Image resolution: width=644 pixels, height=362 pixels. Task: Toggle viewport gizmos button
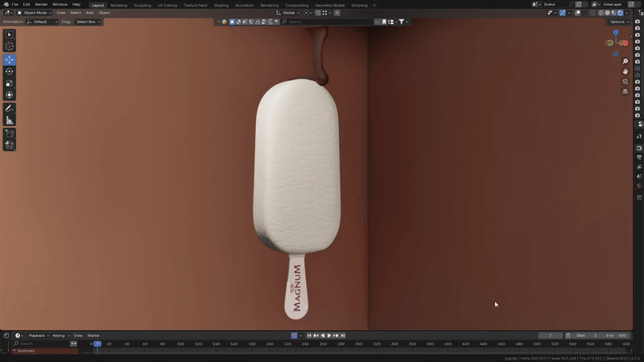click(563, 13)
